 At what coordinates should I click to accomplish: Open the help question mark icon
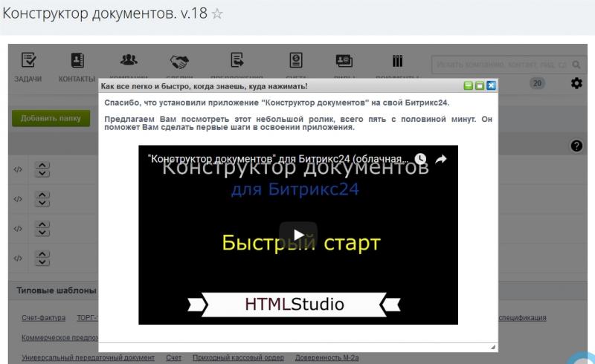pos(576,147)
